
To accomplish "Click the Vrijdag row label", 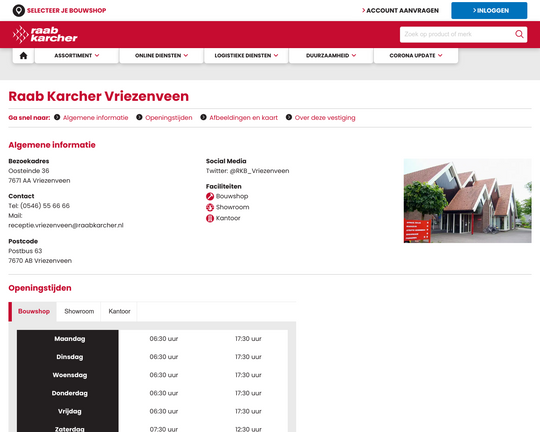I will point(70,411).
